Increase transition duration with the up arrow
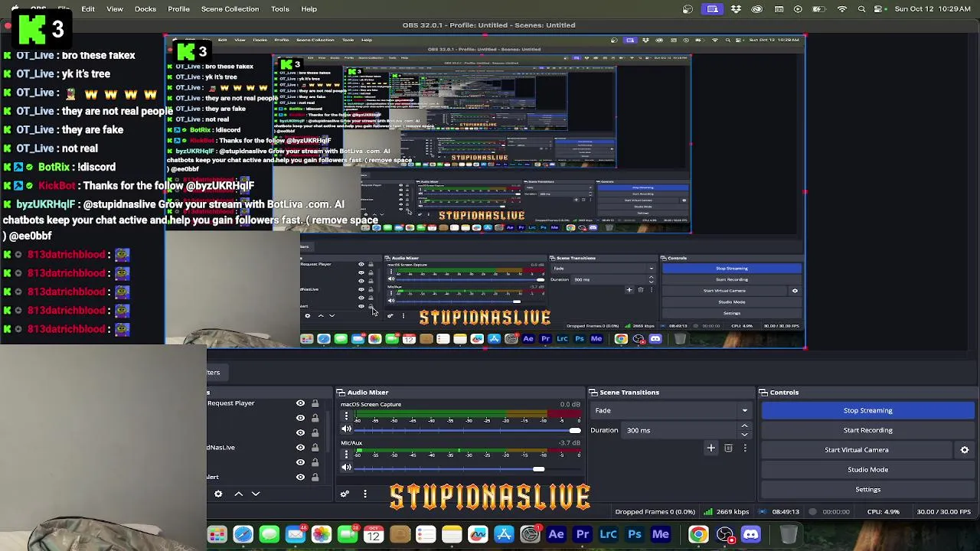 click(744, 426)
